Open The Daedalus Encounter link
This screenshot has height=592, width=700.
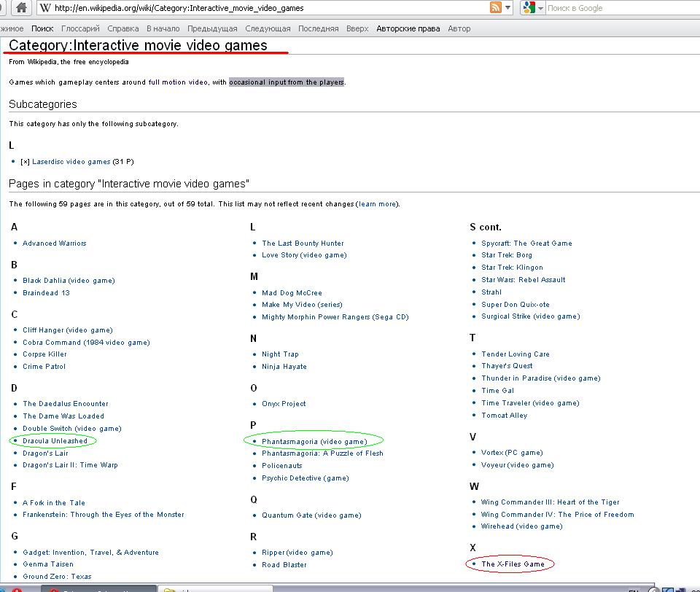click(x=66, y=404)
